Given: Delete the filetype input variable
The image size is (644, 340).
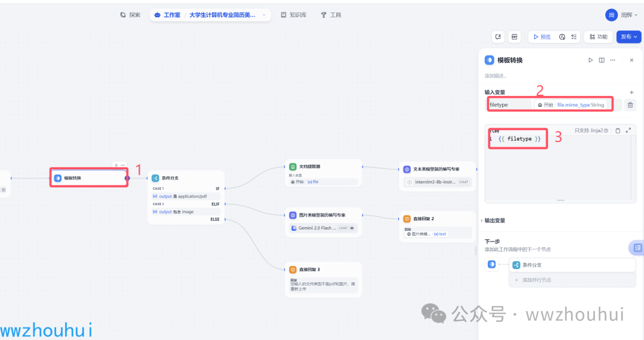Looking at the screenshot, I should tap(630, 105).
